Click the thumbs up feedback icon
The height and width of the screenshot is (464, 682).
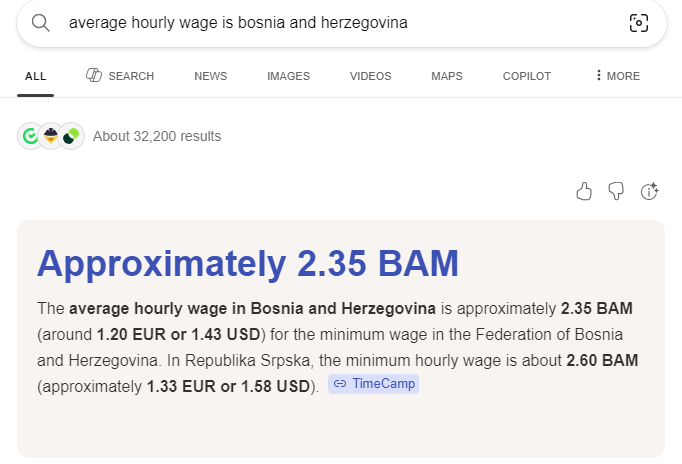(584, 191)
